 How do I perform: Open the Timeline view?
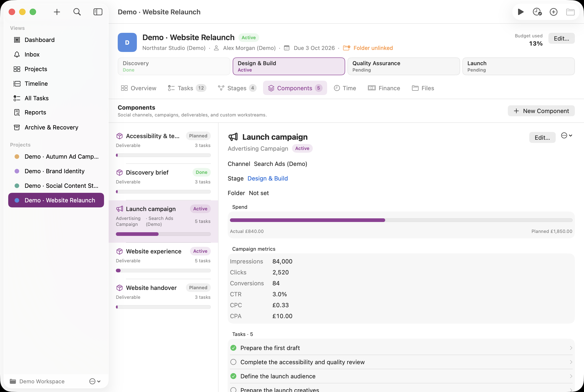pos(56,83)
